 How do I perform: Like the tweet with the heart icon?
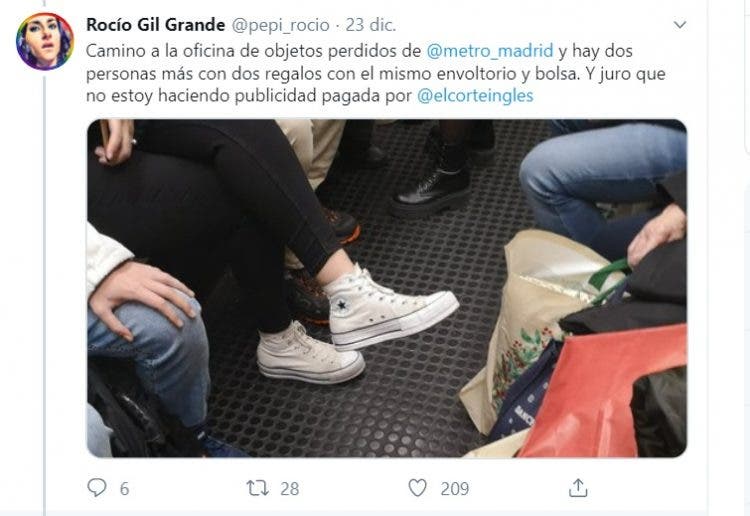(x=417, y=488)
